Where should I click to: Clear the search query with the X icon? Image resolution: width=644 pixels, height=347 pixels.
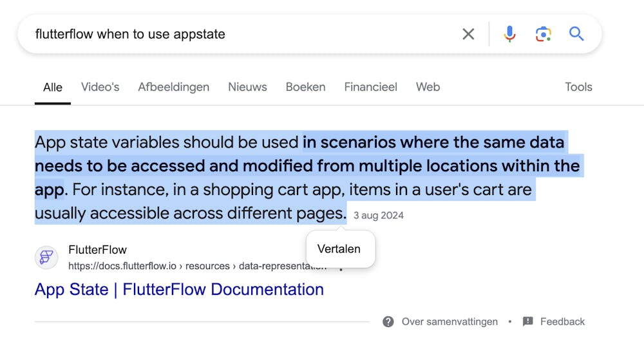click(468, 34)
